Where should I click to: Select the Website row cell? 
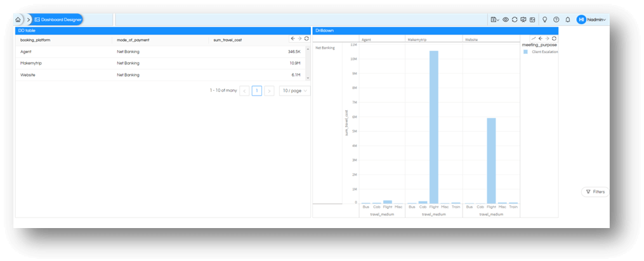(x=27, y=75)
